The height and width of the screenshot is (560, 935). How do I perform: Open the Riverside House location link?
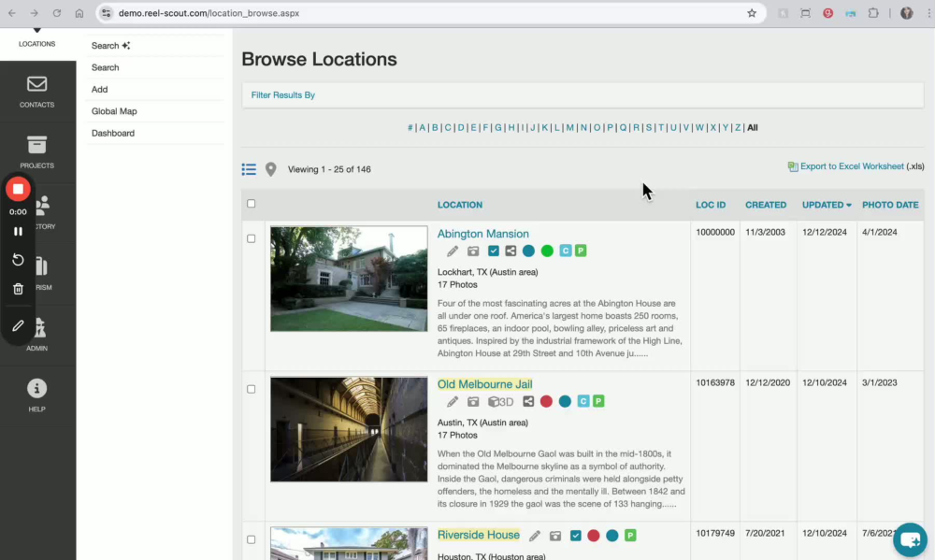(478, 535)
